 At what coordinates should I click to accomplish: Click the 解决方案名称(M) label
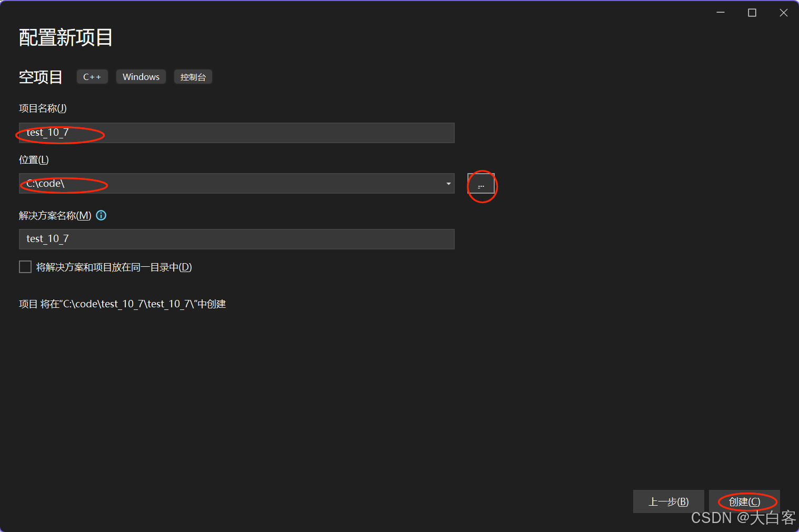[x=55, y=215]
